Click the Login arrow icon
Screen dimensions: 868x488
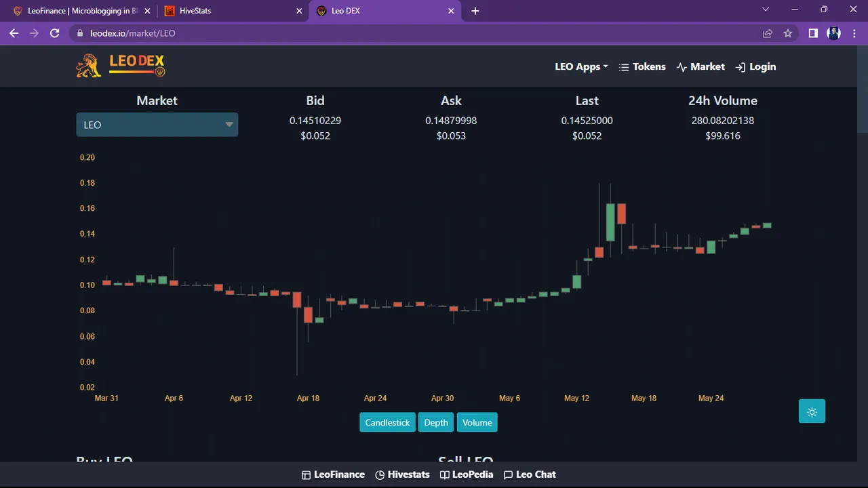tap(741, 67)
